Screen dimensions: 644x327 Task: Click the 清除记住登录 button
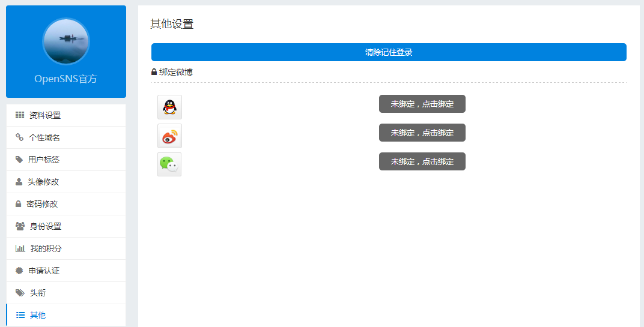pyautogui.click(x=389, y=52)
